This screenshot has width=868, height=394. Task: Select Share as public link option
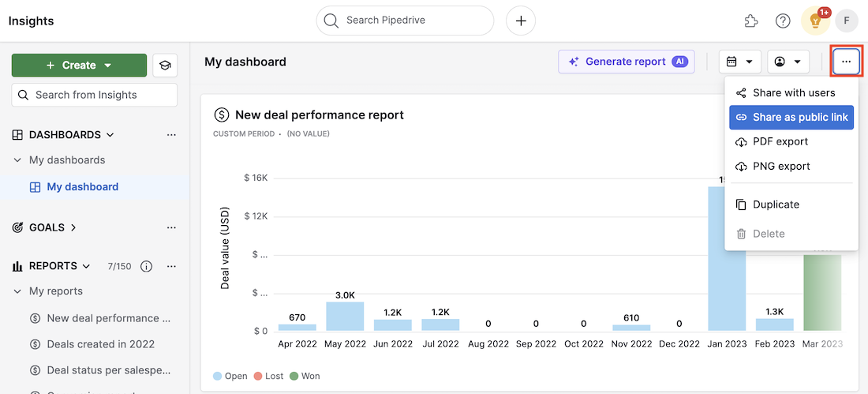[791, 118]
